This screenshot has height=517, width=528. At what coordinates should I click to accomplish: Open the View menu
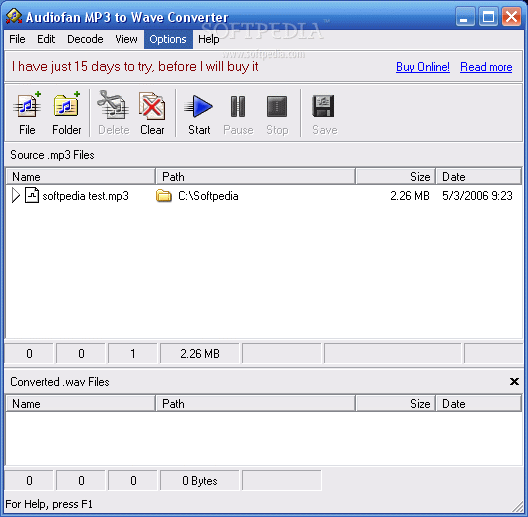pyautogui.click(x=126, y=39)
